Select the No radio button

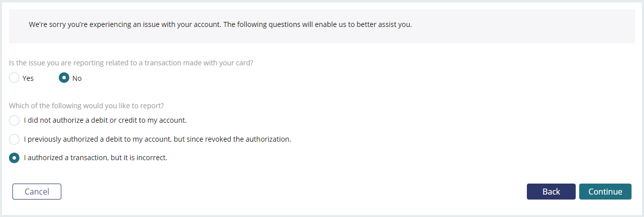tap(64, 78)
